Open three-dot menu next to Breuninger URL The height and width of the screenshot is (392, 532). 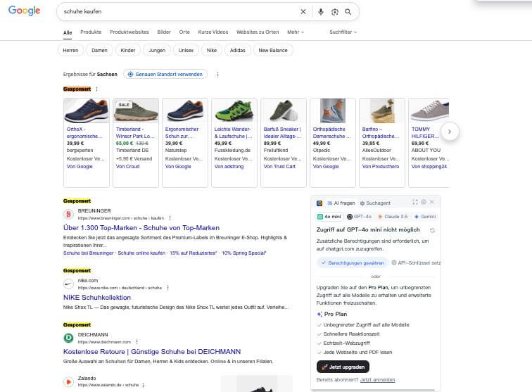(170, 218)
